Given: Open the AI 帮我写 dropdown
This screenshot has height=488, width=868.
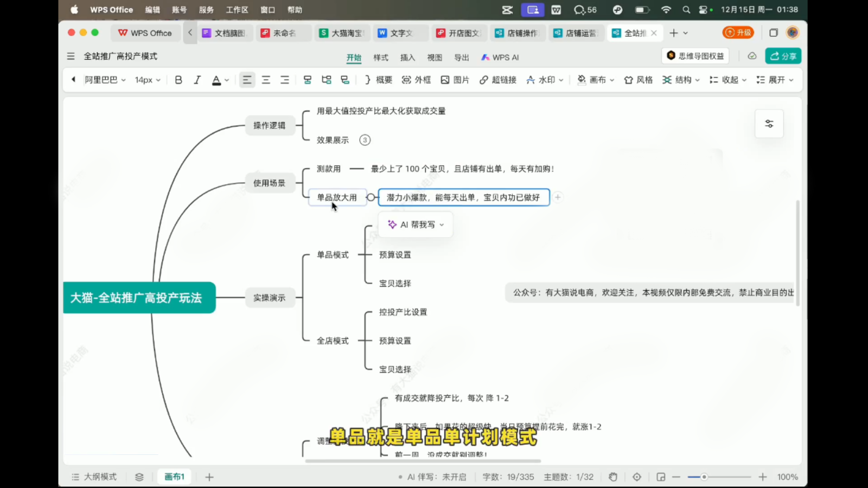Looking at the screenshot, I should [x=416, y=224].
